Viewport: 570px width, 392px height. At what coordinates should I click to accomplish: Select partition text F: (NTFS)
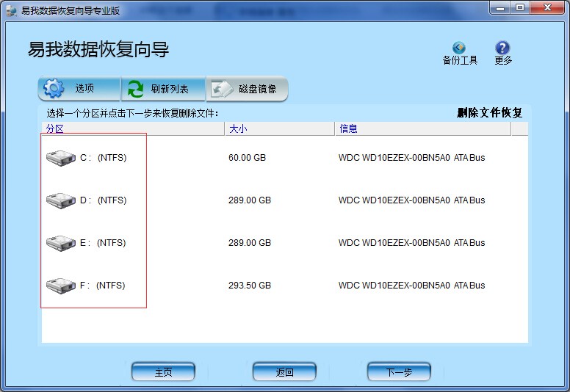pos(103,285)
